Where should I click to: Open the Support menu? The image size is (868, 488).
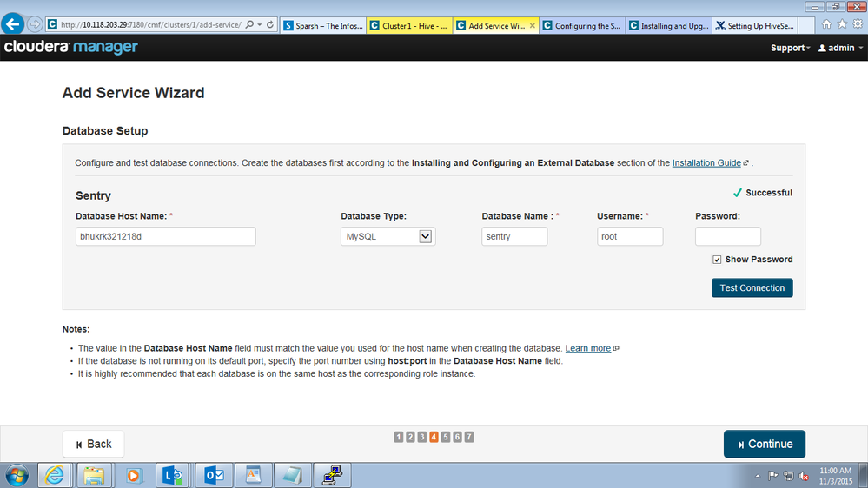pyautogui.click(x=790, y=48)
